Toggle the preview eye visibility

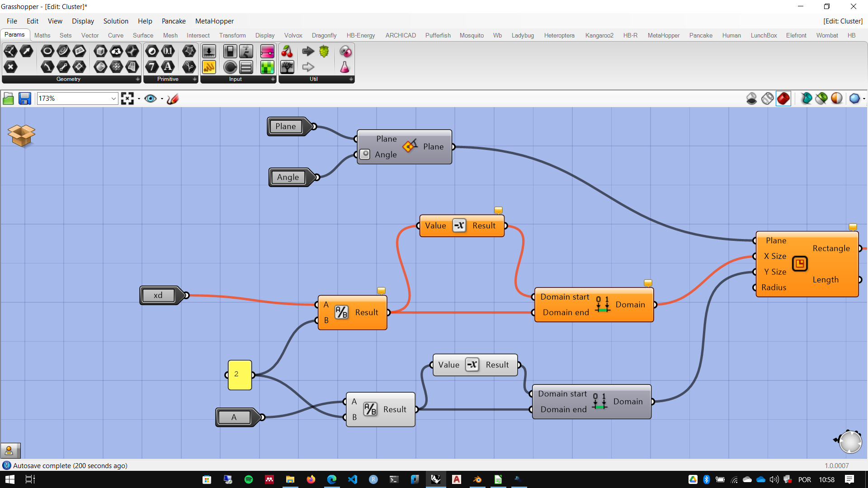[151, 99]
